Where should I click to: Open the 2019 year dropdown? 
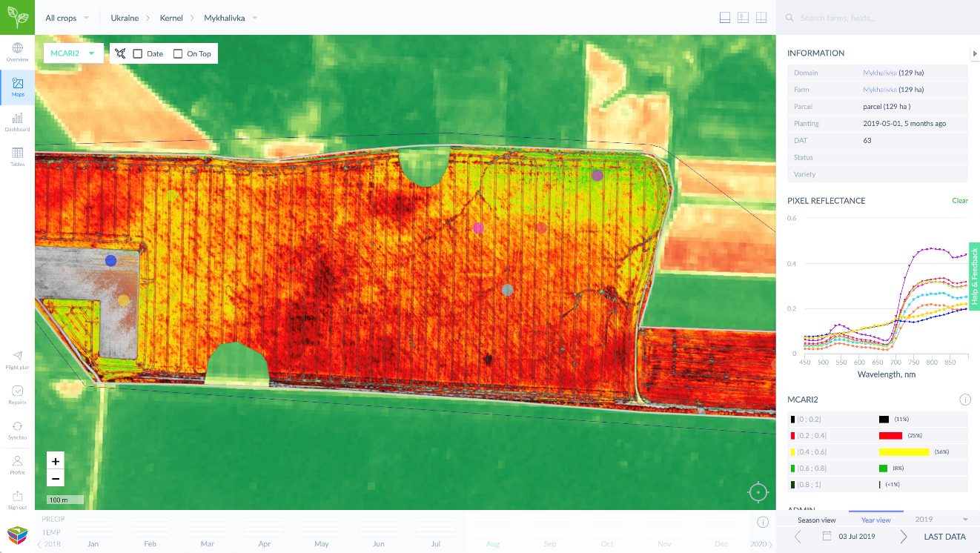pos(941,520)
